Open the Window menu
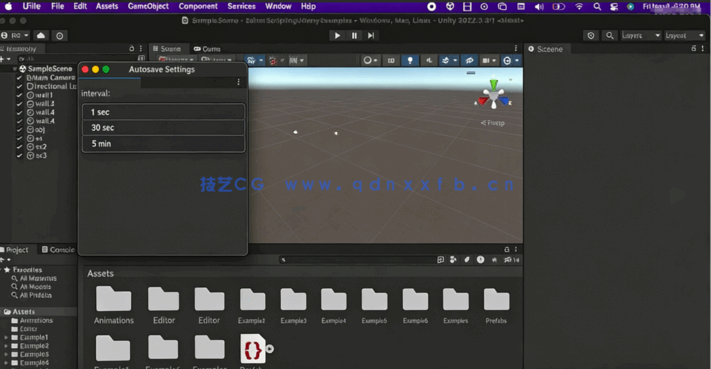Viewport: 711px width, 369px height. [x=278, y=6]
